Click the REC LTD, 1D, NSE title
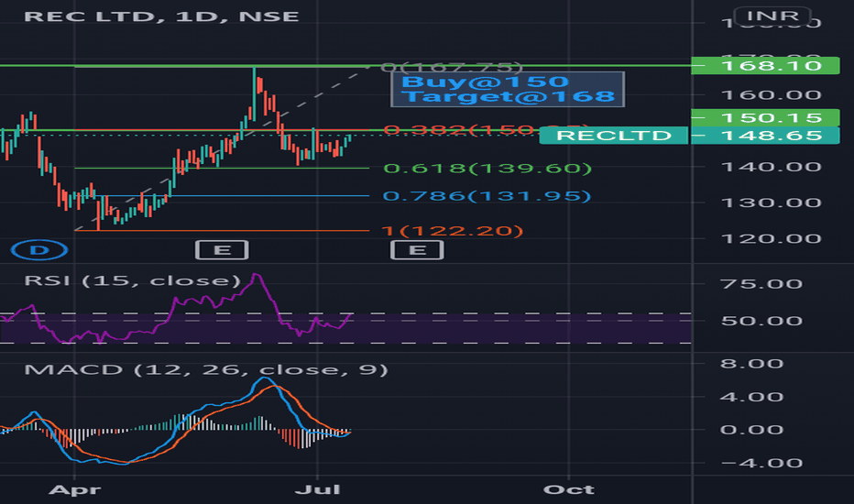This screenshot has width=854, height=504. pos(162,16)
